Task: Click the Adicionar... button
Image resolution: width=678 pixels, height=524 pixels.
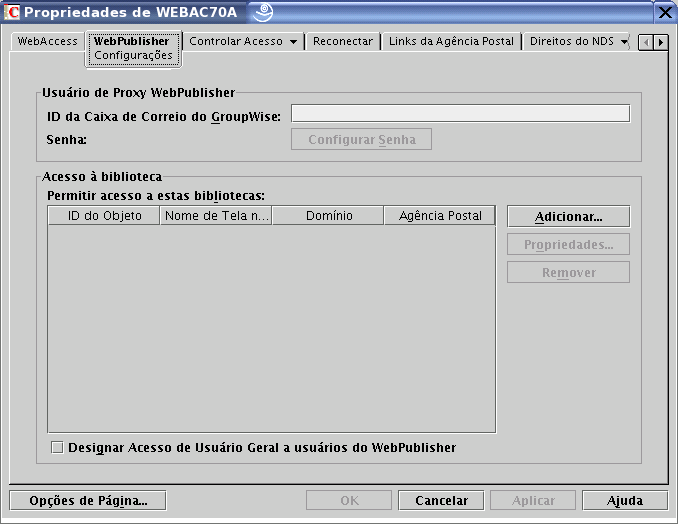Action: (568, 217)
